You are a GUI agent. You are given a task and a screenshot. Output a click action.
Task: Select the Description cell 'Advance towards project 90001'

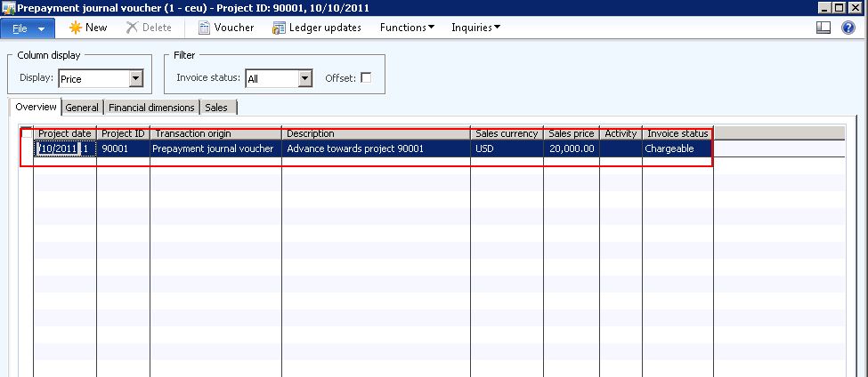pyautogui.click(x=375, y=148)
